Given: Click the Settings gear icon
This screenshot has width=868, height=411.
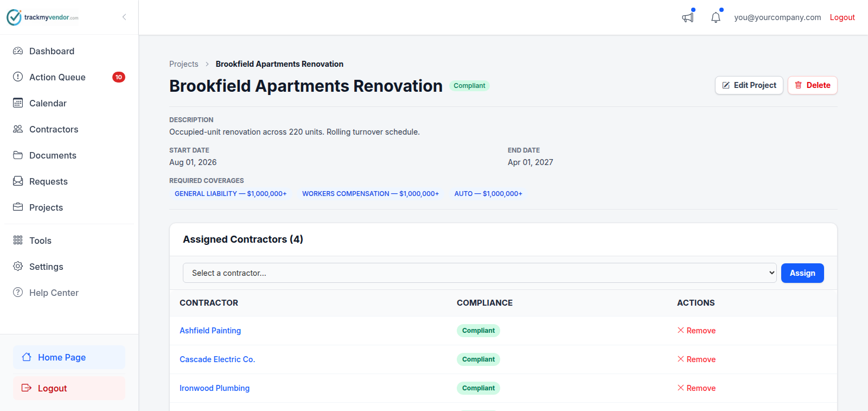Looking at the screenshot, I should (18, 266).
